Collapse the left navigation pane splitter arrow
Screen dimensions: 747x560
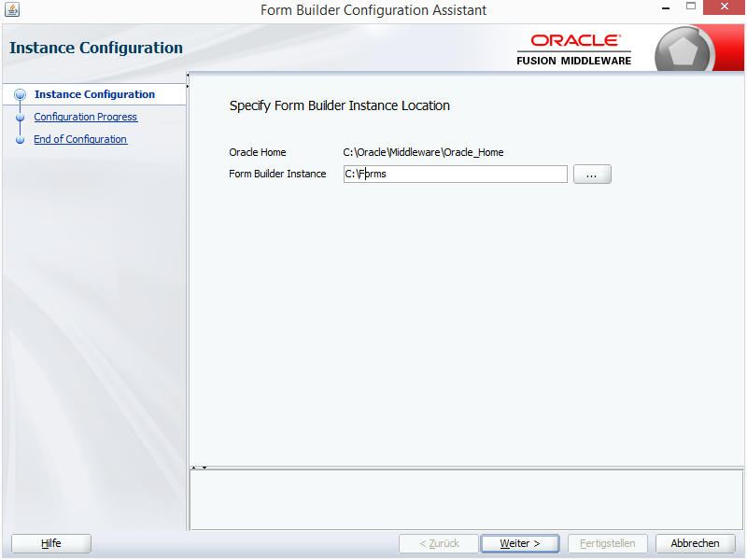click(x=188, y=76)
